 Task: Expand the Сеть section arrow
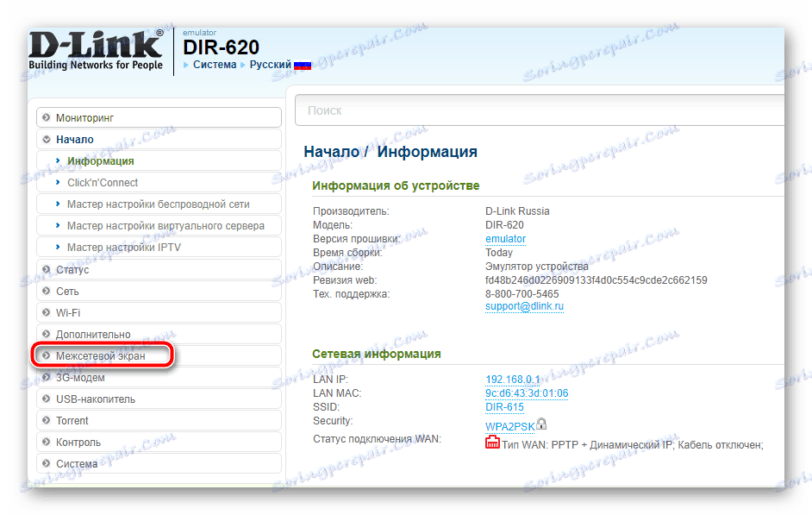pyautogui.click(x=47, y=292)
